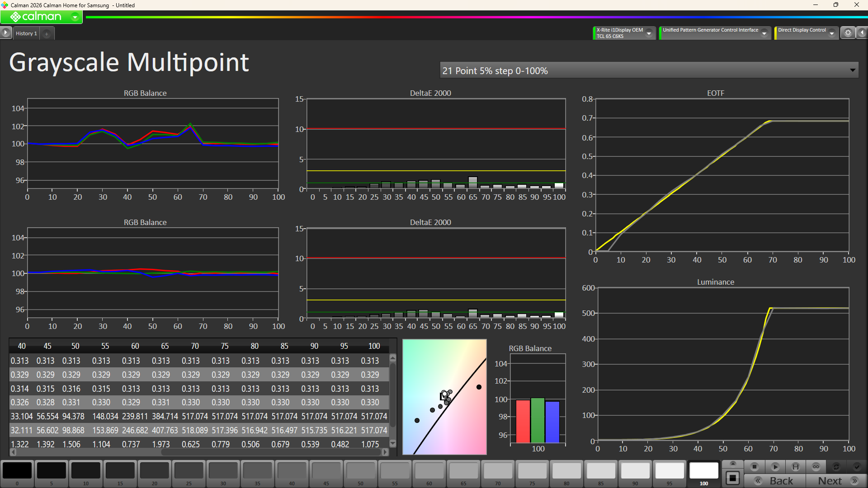Viewport: 868px width, 488px height.
Task: Open the settings gear icon
Action: tap(848, 33)
